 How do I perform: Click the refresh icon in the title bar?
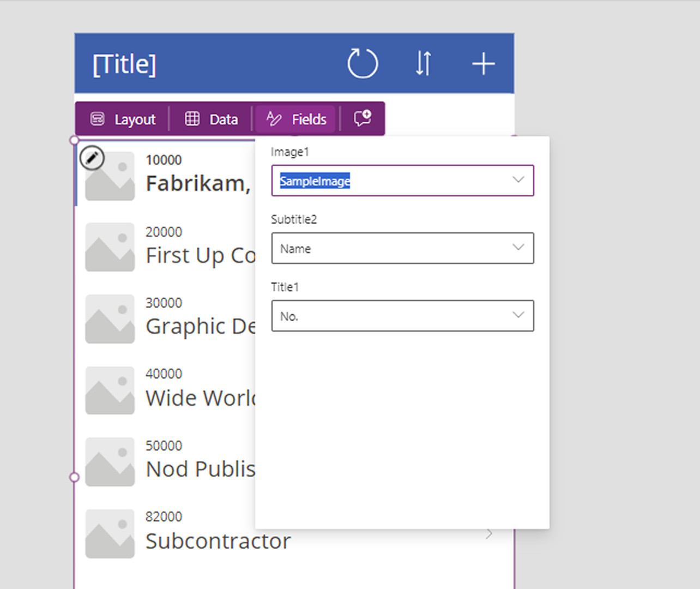coord(363,64)
